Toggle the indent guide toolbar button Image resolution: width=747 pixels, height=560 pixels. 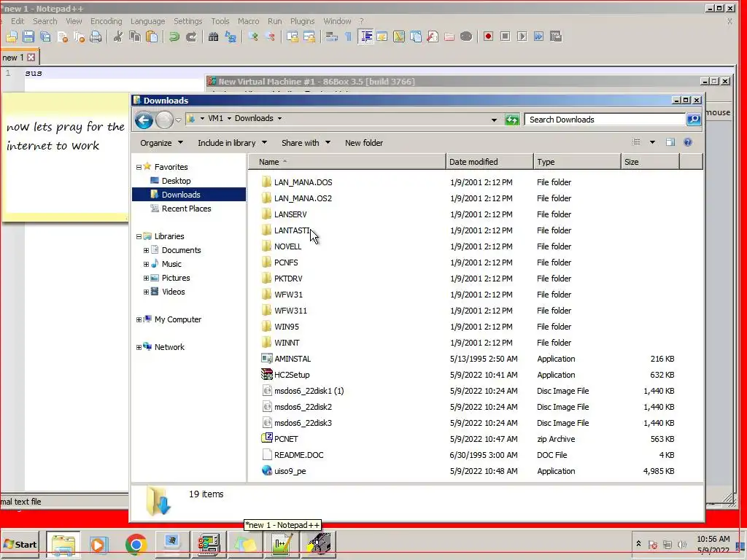tap(365, 36)
